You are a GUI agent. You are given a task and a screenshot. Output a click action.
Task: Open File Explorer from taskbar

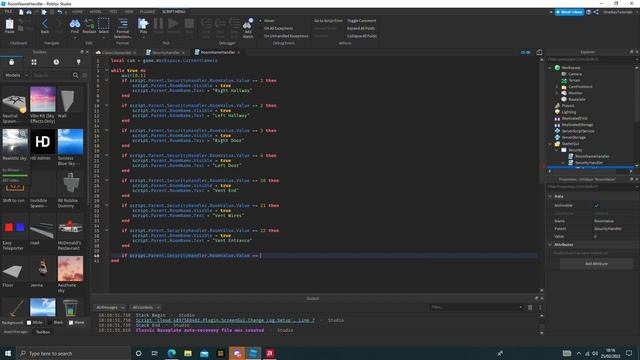pos(188,353)
